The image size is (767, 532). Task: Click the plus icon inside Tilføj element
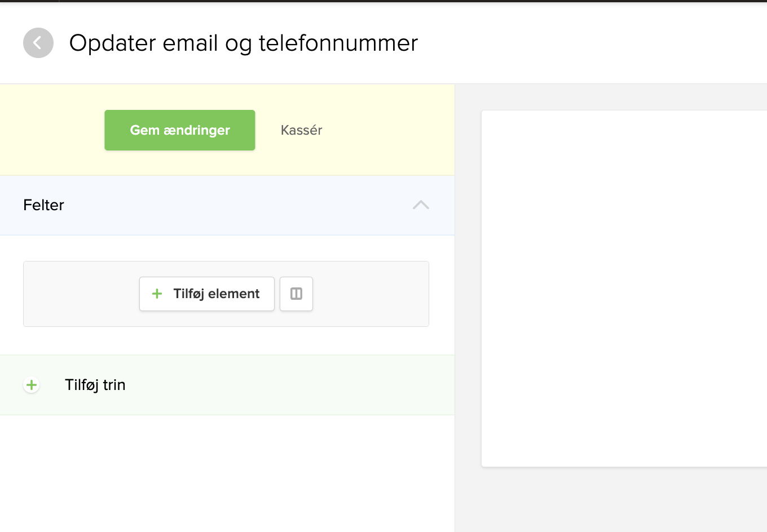point(156,294)
